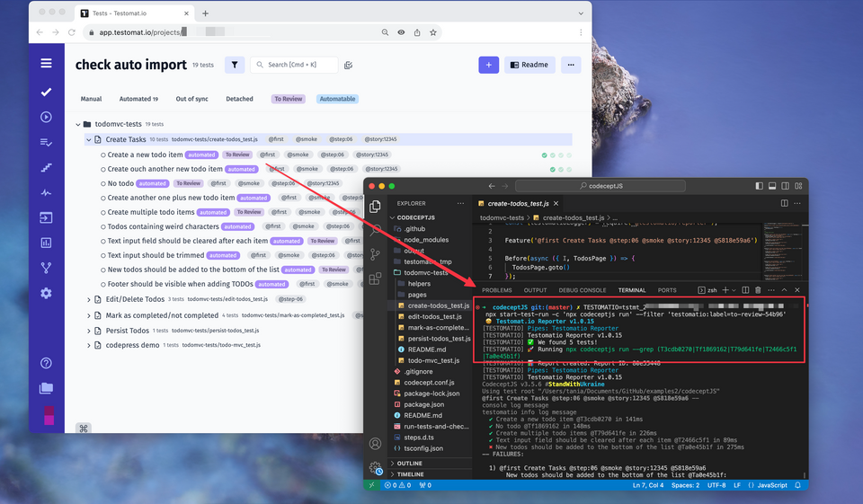The width and height of the screenshot is (863, 504).
Task: Expand the TIMELINE section in VS Code
Action: point(410,474)
